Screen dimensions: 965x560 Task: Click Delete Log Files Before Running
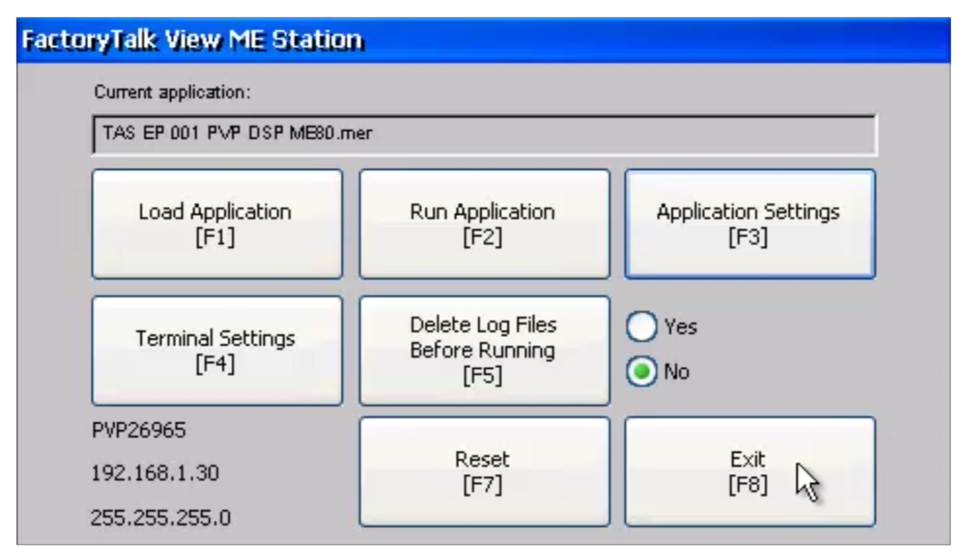click(x=483, y=350)
